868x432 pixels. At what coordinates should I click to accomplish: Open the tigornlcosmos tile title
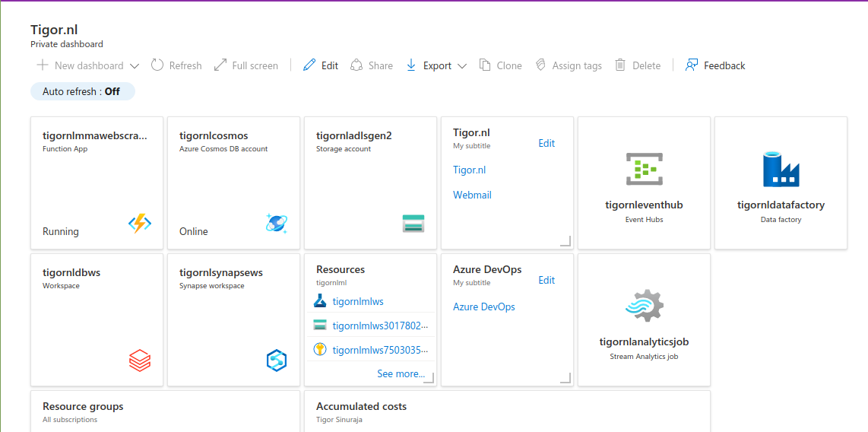[214, 135]
